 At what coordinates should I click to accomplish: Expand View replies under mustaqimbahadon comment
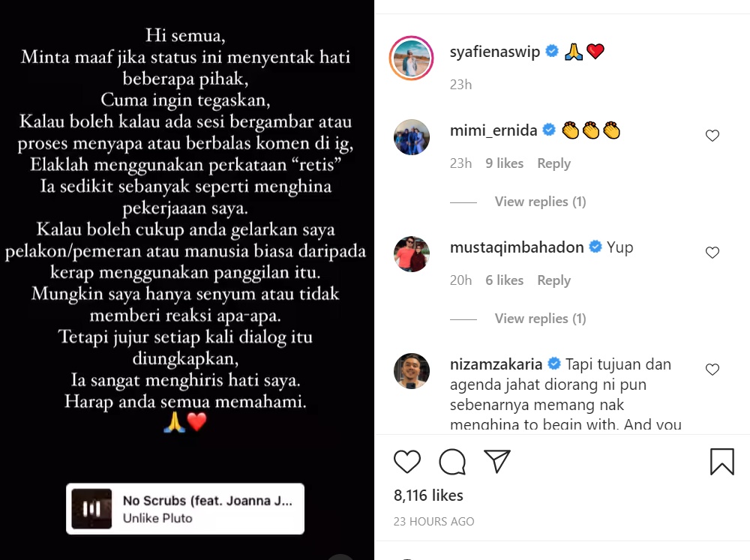540,319
